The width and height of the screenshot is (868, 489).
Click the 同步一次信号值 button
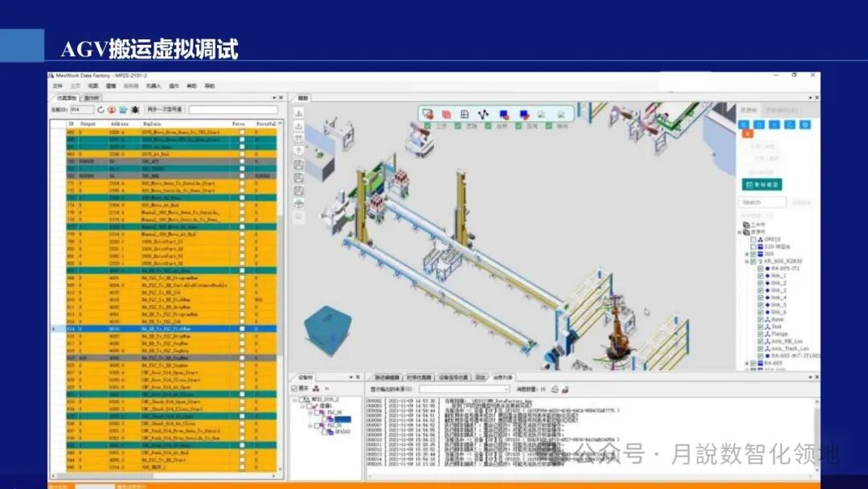[165, 109]
